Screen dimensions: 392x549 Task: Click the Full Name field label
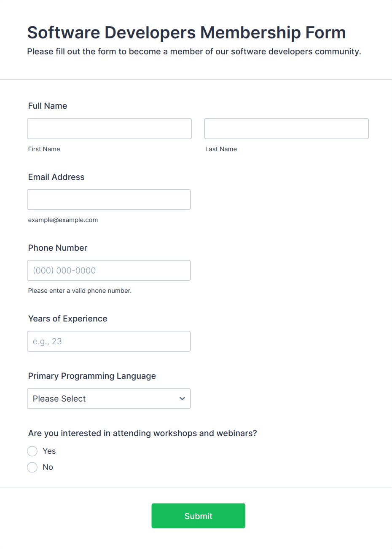pyautogui.click(x=48, y=106)
